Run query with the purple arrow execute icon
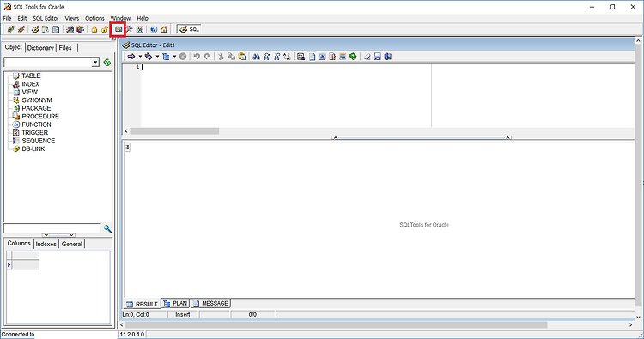644x339 pixels. [x=131, y=57]
